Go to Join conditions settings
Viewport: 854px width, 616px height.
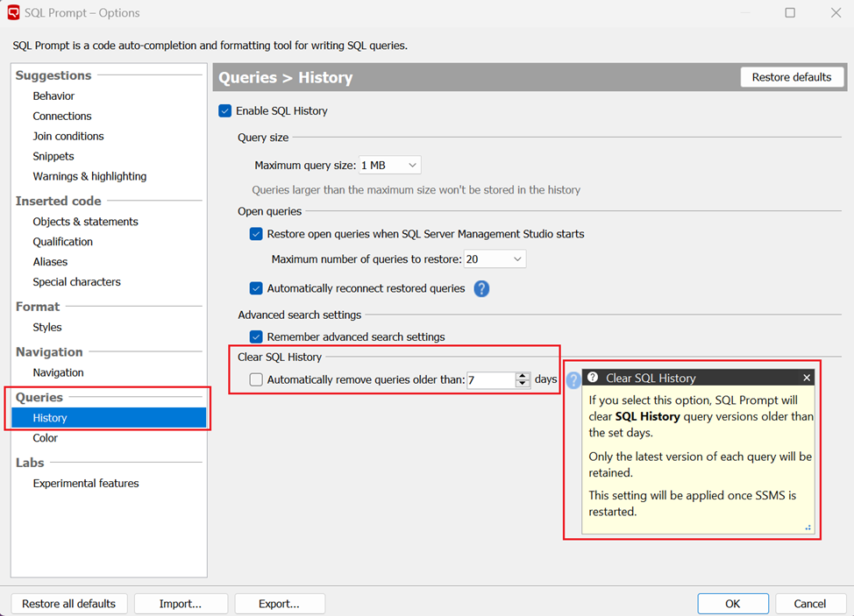pos(68,136)
